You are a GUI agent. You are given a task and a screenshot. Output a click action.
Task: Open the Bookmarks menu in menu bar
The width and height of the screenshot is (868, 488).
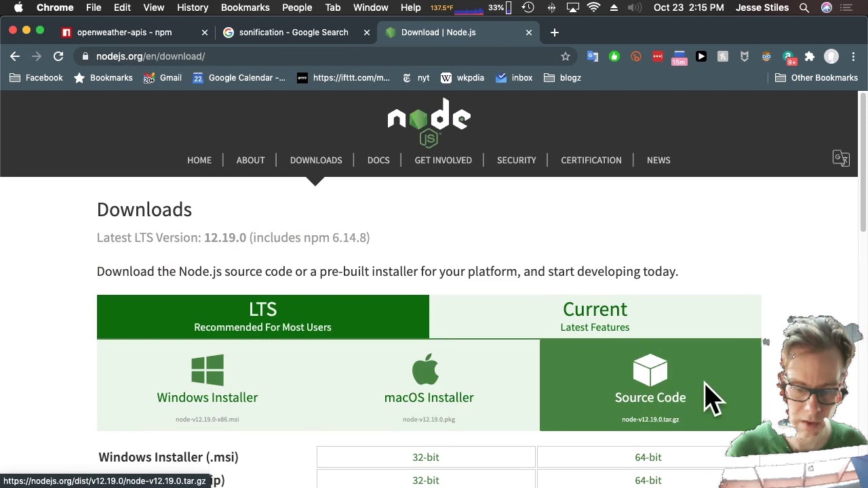click(x=245, y=7)
